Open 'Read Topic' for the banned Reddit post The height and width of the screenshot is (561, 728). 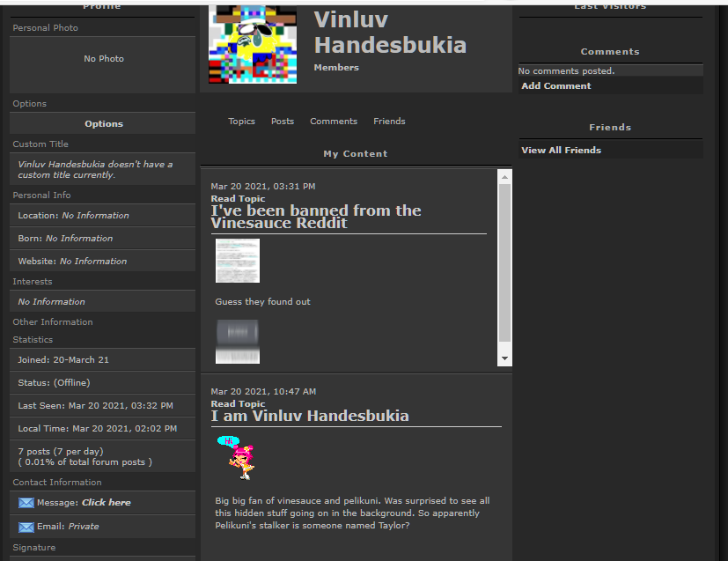click(x=238, y=198)
